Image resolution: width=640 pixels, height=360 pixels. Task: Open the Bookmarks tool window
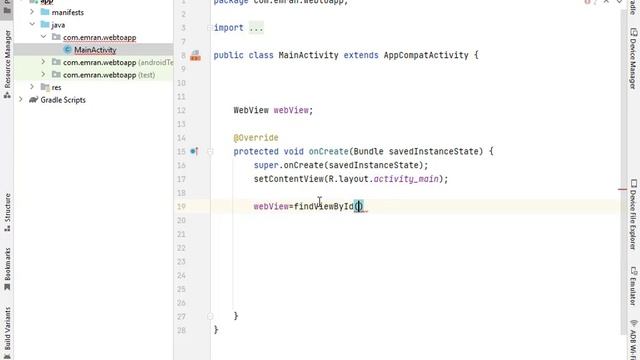coord(7,269)
